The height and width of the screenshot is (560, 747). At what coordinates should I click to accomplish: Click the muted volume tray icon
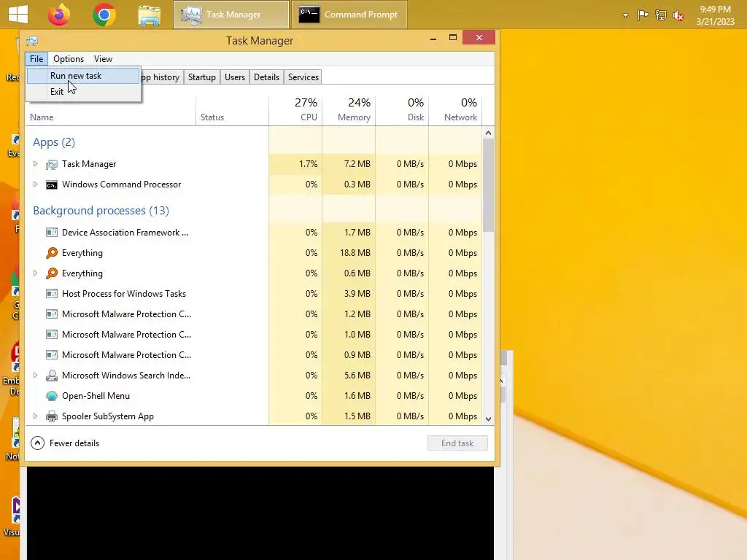click(678, 16)
